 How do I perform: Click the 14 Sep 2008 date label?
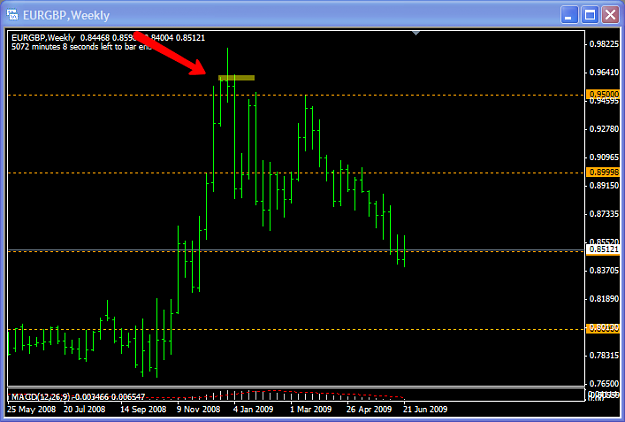click(143, 409)
